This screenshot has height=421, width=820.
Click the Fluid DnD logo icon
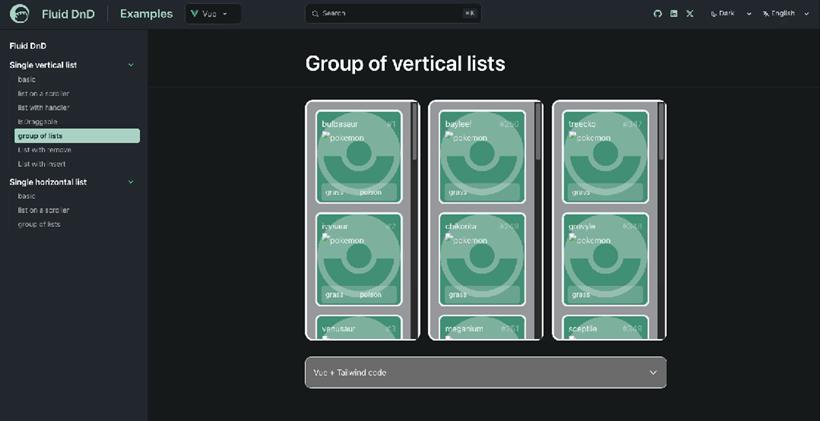20,14
